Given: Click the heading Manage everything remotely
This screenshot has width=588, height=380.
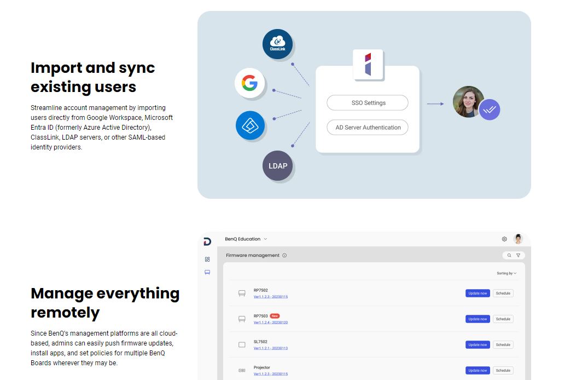Looking at the screenshot, I should click(x=105, y=303).
